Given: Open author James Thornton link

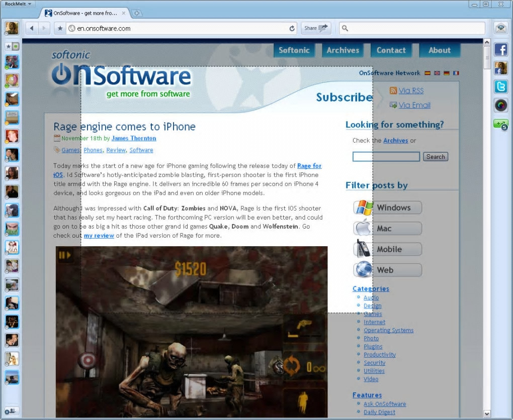Looking at the screenshot, I should pos(134,138).
